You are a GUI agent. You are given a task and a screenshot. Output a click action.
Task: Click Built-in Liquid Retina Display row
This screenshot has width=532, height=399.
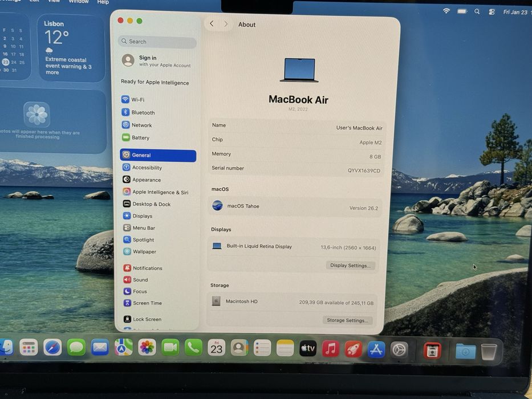[x=294, y=247]
